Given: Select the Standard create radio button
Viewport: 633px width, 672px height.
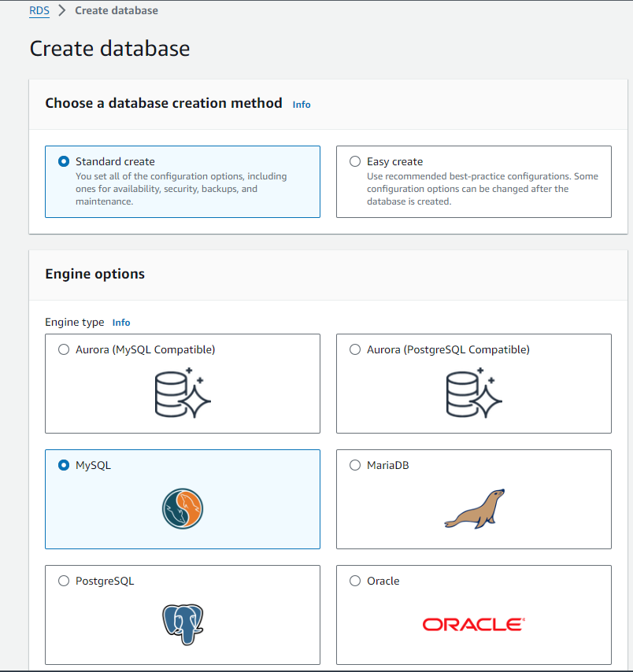Looking at the screenshot, I should 64,161.
